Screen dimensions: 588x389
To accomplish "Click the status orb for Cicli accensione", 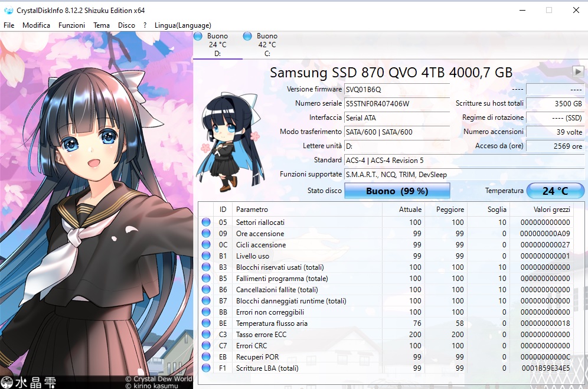I will 206,244.
